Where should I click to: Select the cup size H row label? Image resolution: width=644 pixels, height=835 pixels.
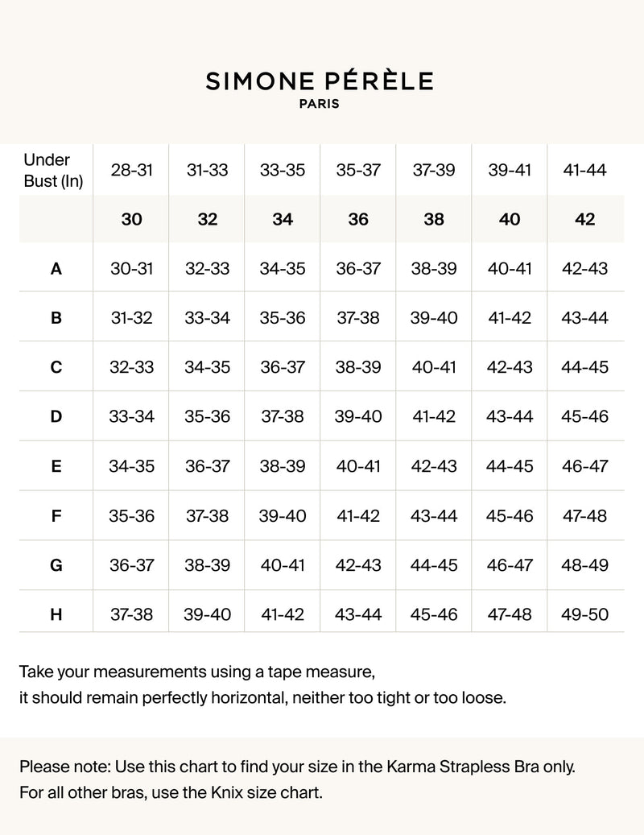[x=56, y=615]
